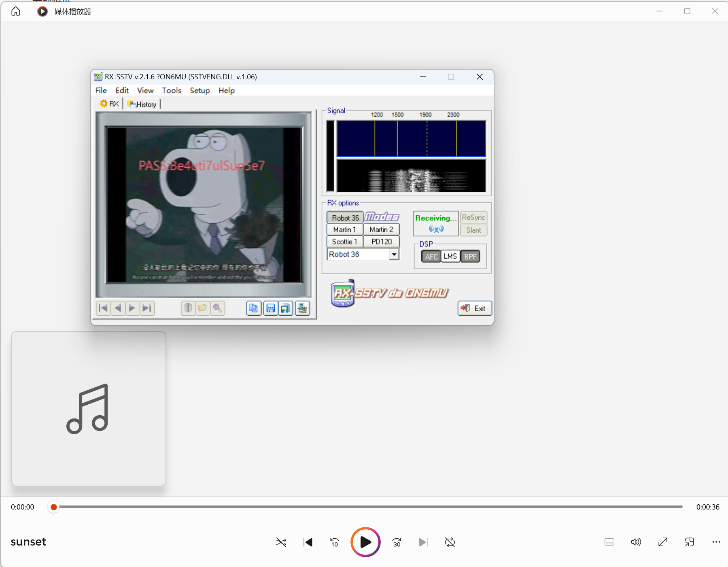Screen dimensions: 728x567
Task: Skip forward 30 seconds
Action: [397, 542]
